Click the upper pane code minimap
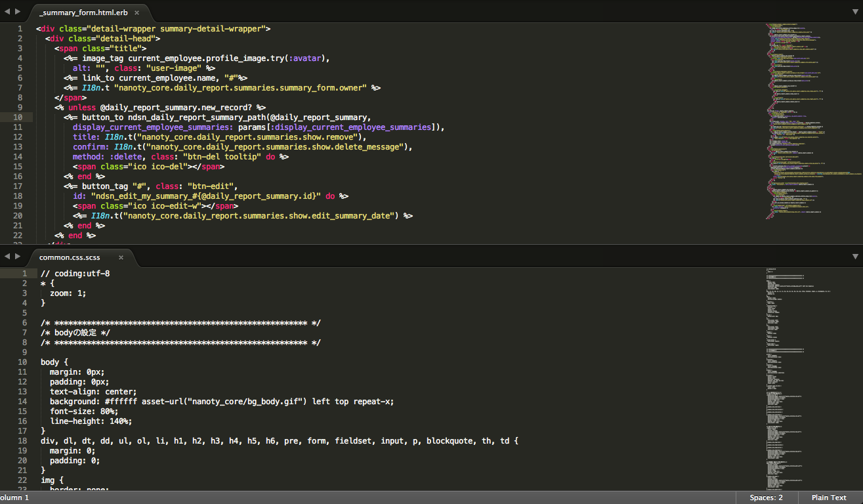The width and height of the screenshot is (863, 504). [x=812, y=121]
